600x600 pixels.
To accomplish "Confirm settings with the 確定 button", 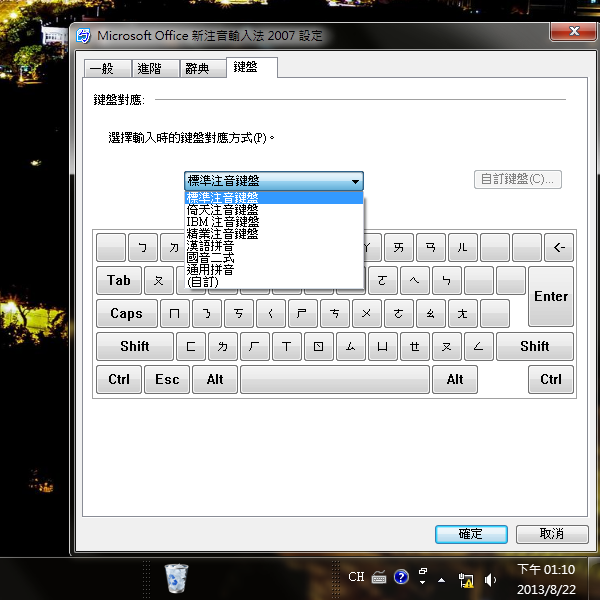I will 471,534.
